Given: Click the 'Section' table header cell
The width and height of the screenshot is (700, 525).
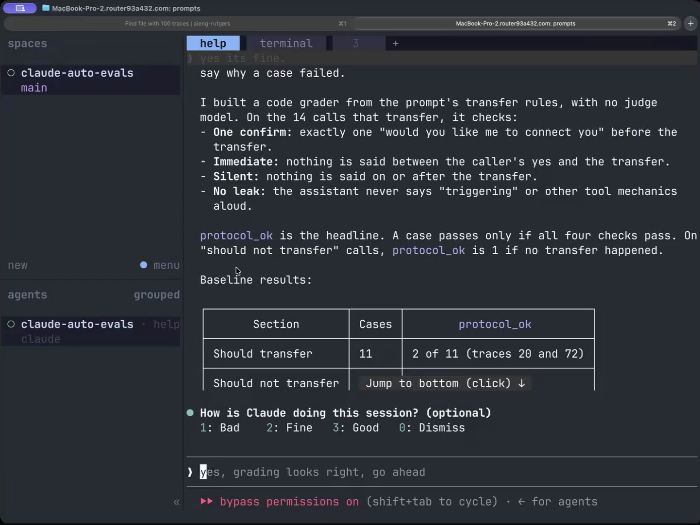Looking at the screenshot, I should 276,324.
